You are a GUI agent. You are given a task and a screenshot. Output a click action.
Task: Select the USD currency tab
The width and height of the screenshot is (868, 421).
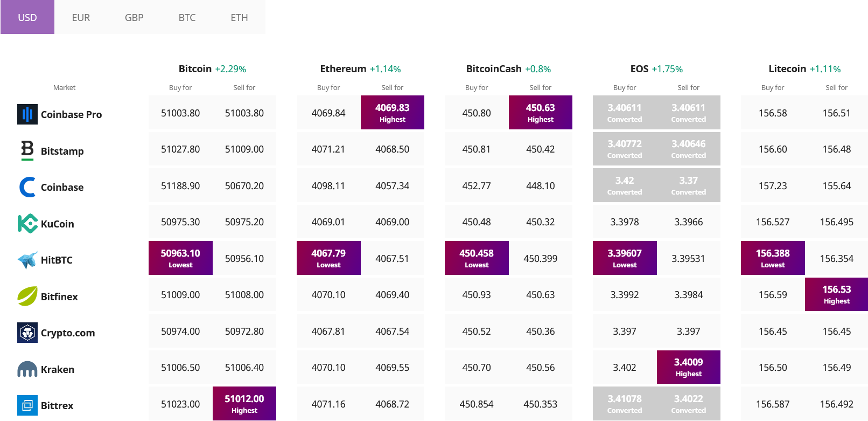(27, 17)
